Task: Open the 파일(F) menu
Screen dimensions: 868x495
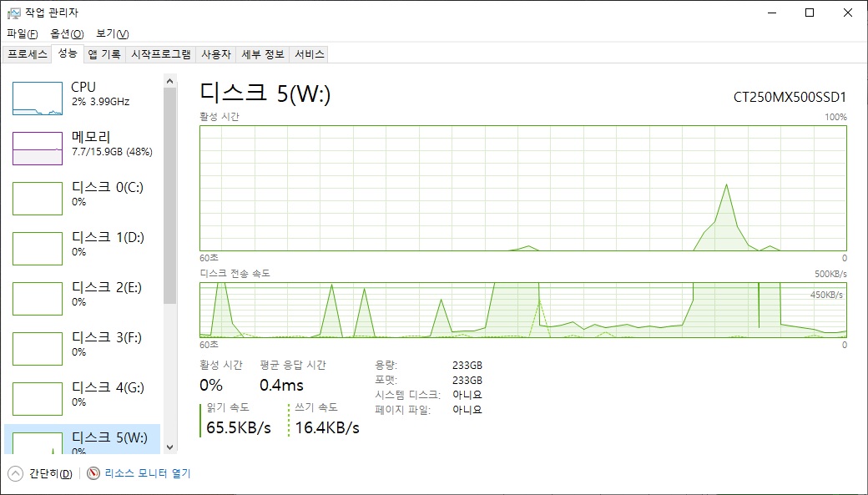Action: pos(23,33)
